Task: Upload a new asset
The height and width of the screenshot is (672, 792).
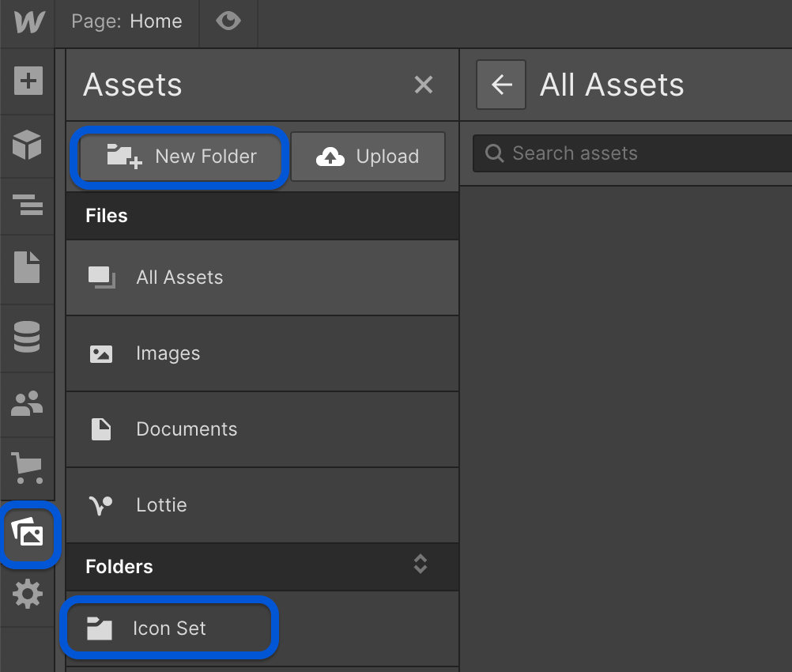Action: (x=368, y=157)
